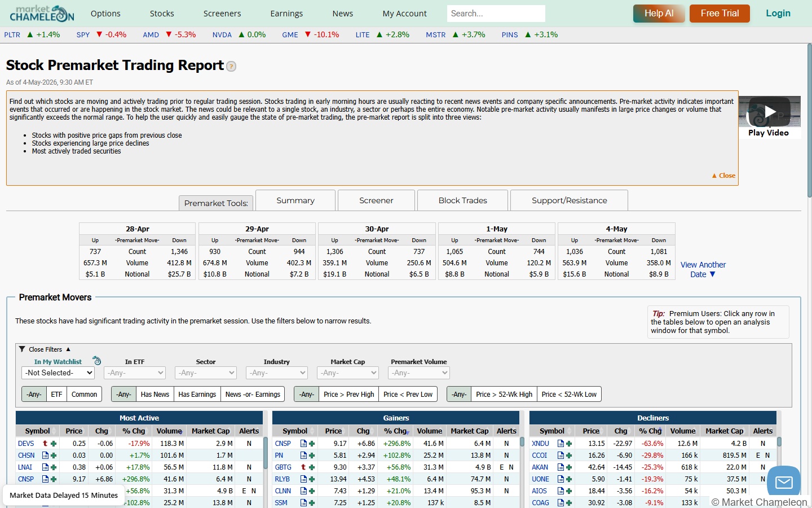Sort Decliners table by % Chg
The width and height of the screenshot is (812, 508).
[650, 431]
